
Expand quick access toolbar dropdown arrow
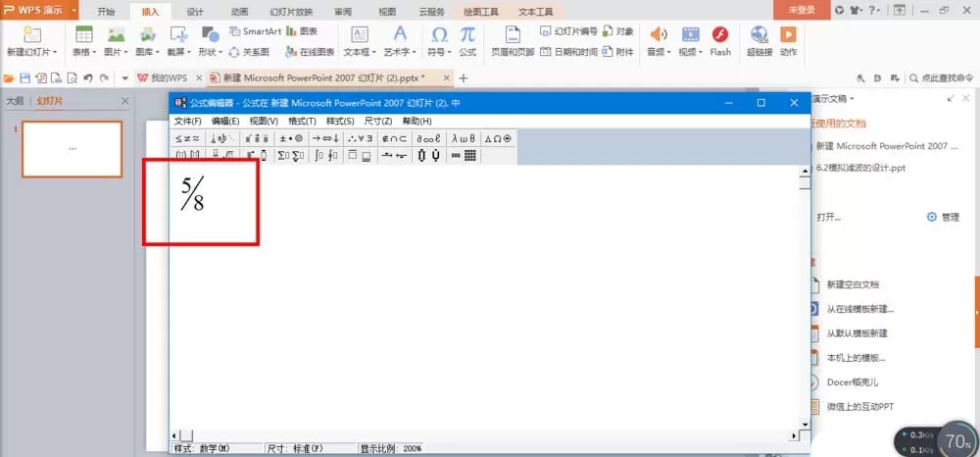[x=125, y=78]
